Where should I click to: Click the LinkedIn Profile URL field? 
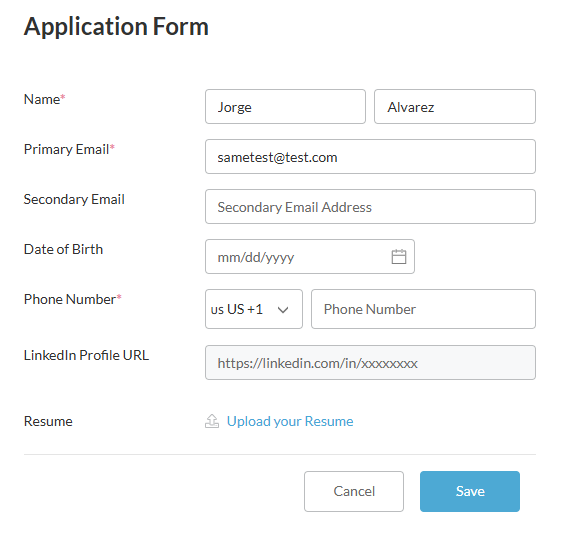pos(370,363)
